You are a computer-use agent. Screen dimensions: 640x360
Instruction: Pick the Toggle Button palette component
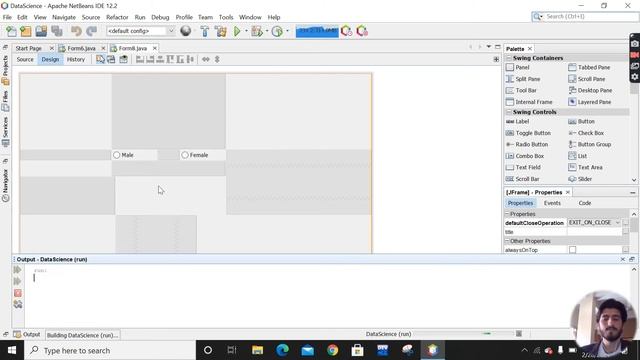[528, 133]
